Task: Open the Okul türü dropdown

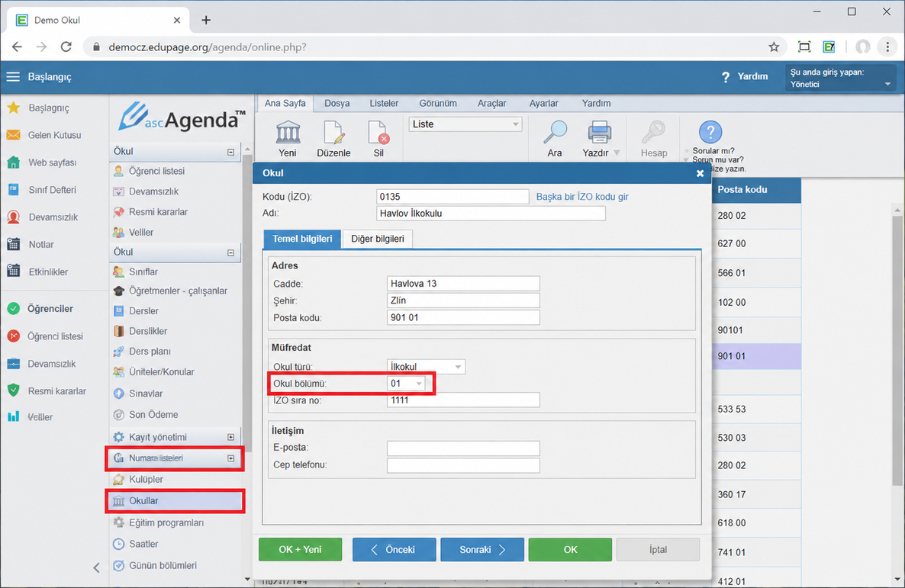Action: [426, 366]
